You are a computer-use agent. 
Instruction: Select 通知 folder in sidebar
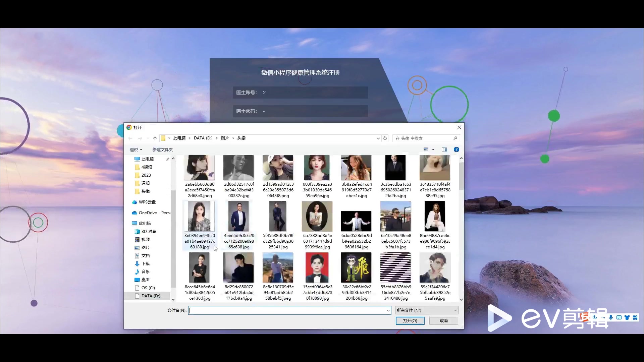point(145,183)
